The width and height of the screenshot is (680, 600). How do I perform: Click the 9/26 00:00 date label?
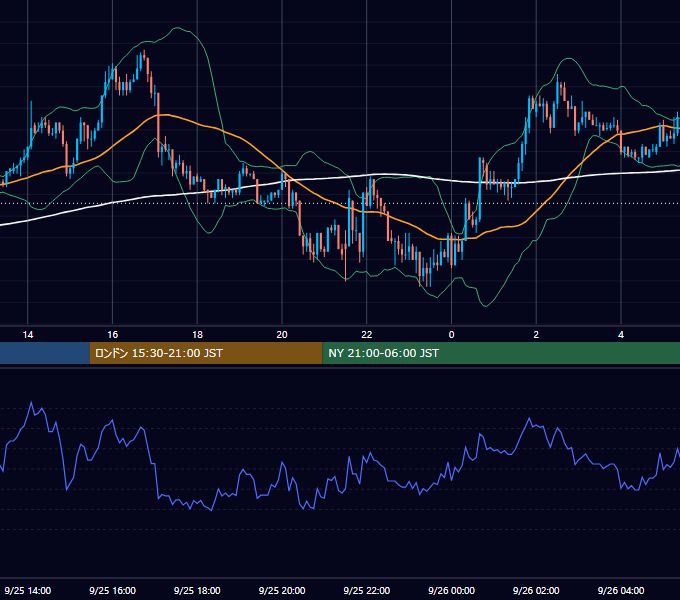[x=451, y=590]
